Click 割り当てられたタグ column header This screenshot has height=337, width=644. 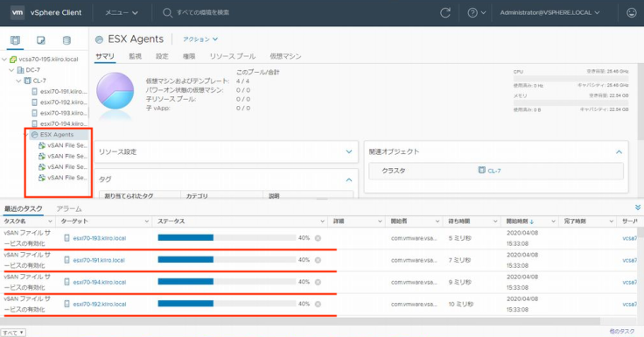[129, 196]
